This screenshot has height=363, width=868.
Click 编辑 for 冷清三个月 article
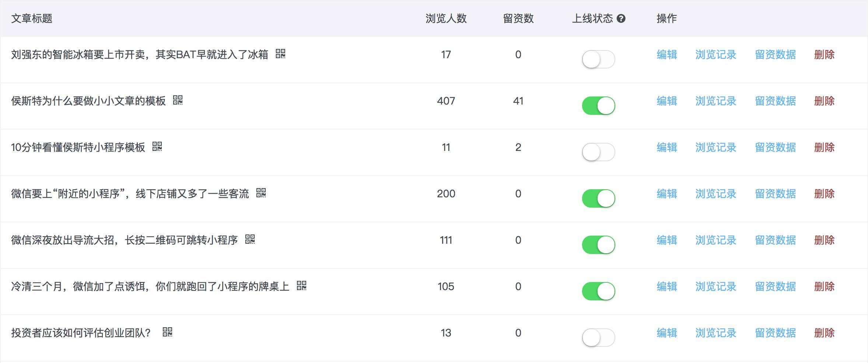click(x=667, y=286)
